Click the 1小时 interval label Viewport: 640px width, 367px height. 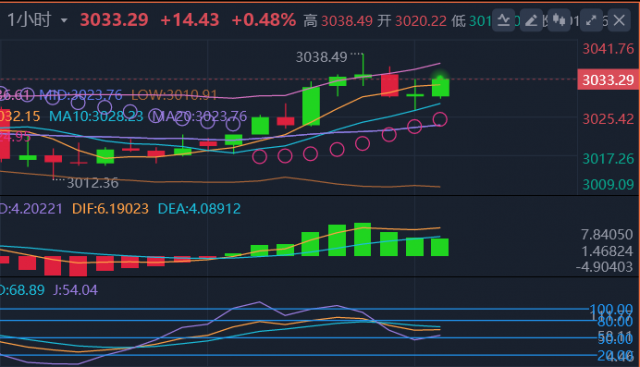(30, 20)
